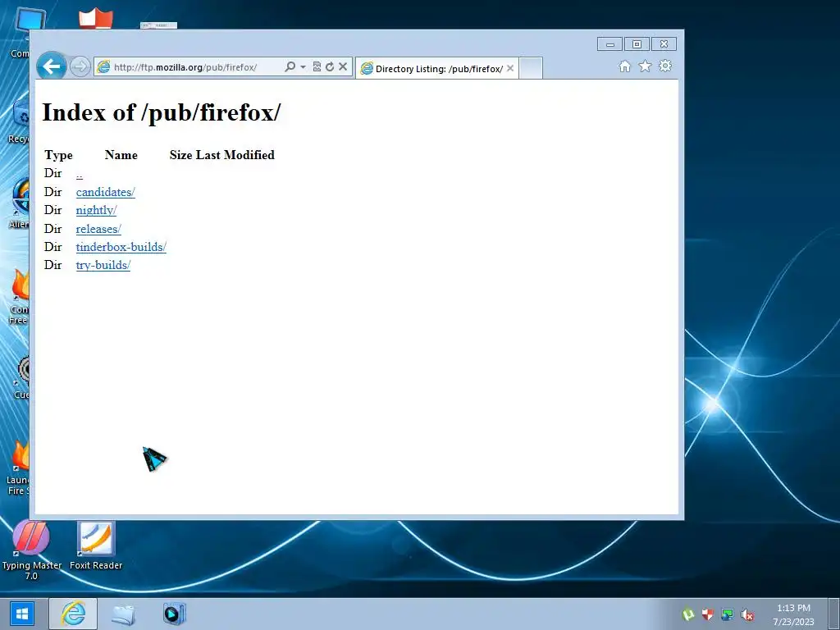
Task: Click 'Dir' type cell in try-builds row
Action: tap(53, 265)
